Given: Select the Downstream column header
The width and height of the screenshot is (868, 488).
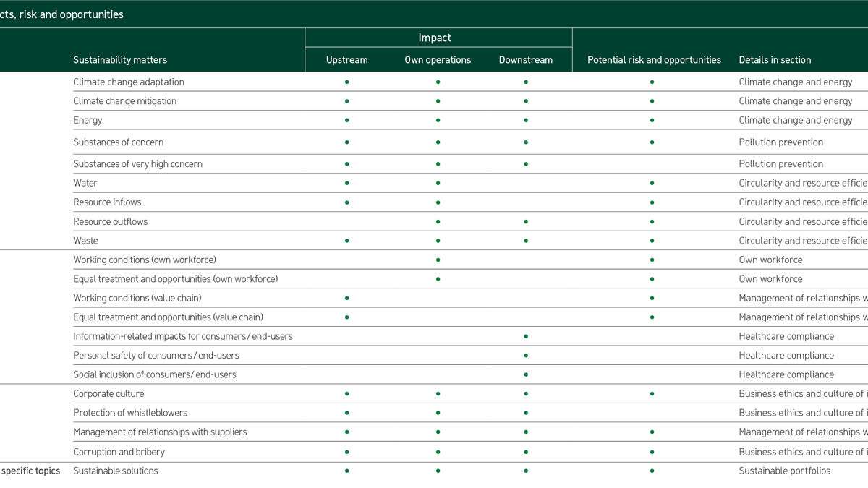Looking at the screenshot, I should [x=526, y=60].
